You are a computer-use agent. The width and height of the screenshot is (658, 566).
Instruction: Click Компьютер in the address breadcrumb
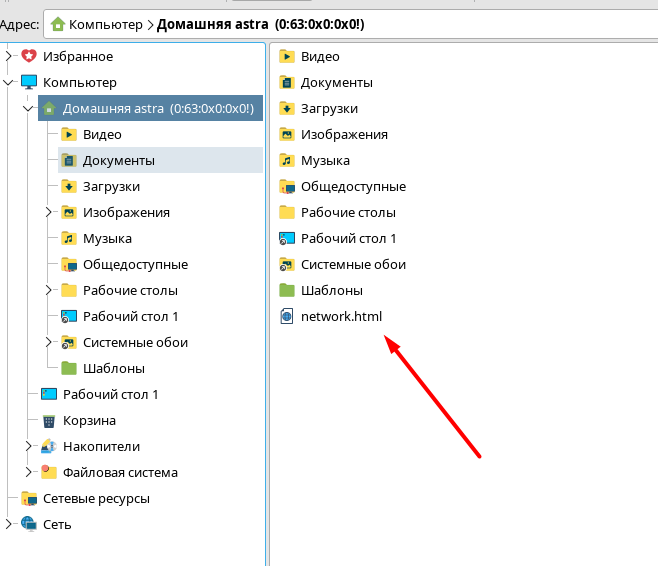(106, 24)
